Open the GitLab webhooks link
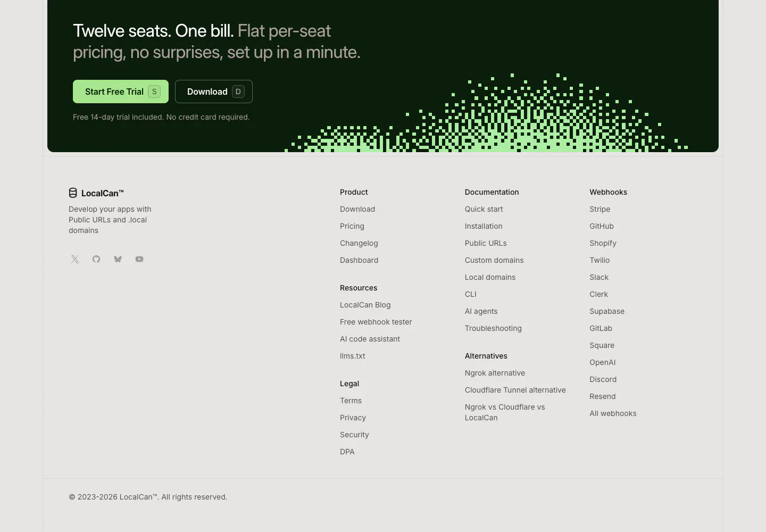 pos(601,328)
